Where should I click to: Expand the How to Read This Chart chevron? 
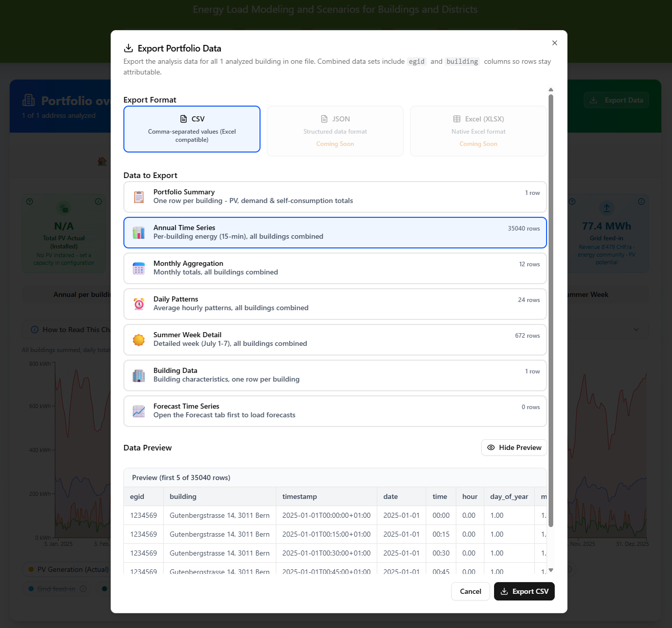coord(636,330)
